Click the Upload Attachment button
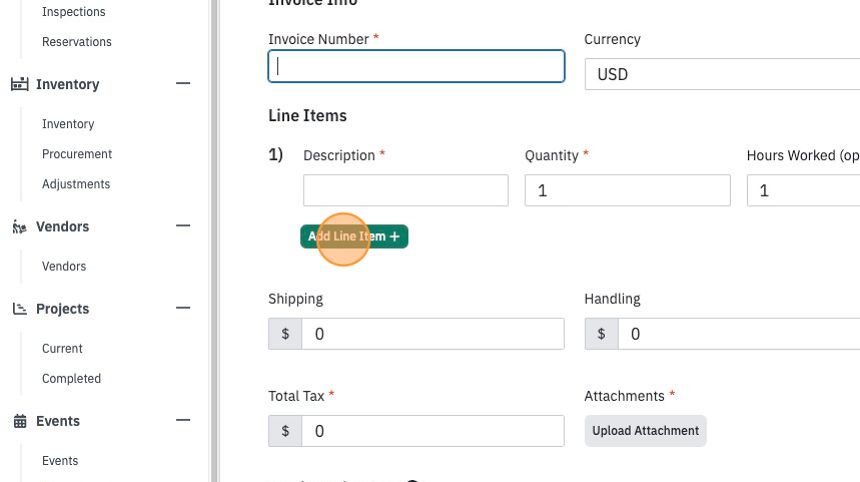860x482 pixels. [646, 431]
